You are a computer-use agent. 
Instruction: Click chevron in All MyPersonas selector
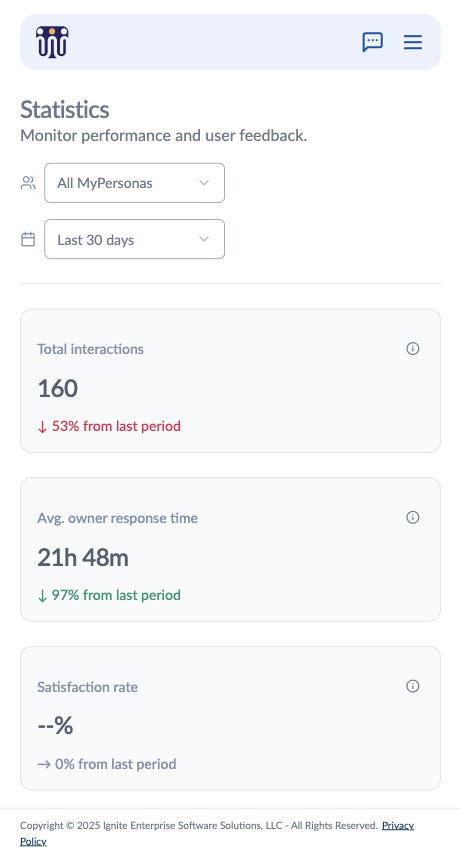pyautogui.click(x=204, y=183)
